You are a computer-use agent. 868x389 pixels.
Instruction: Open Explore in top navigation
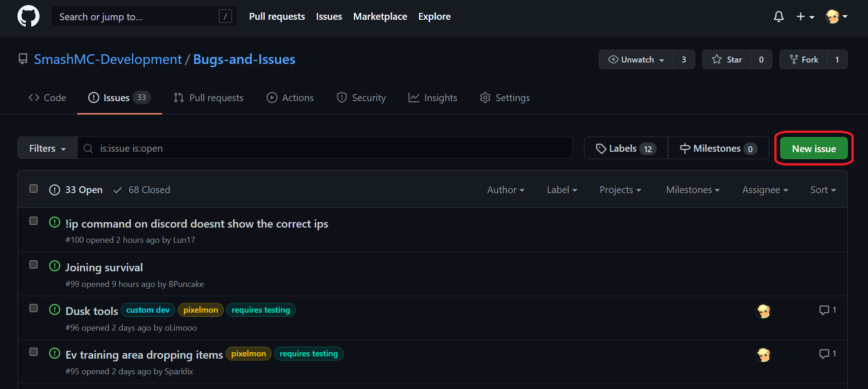[x=434, y=17]
